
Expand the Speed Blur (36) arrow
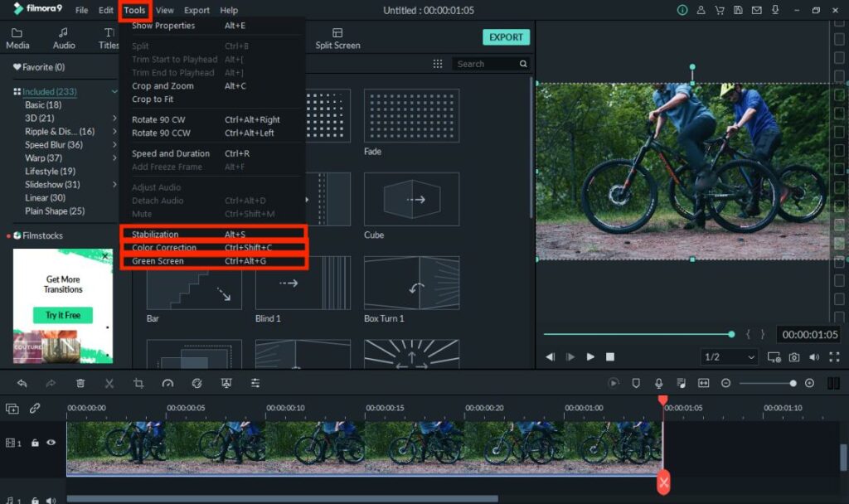coord(114,144)
